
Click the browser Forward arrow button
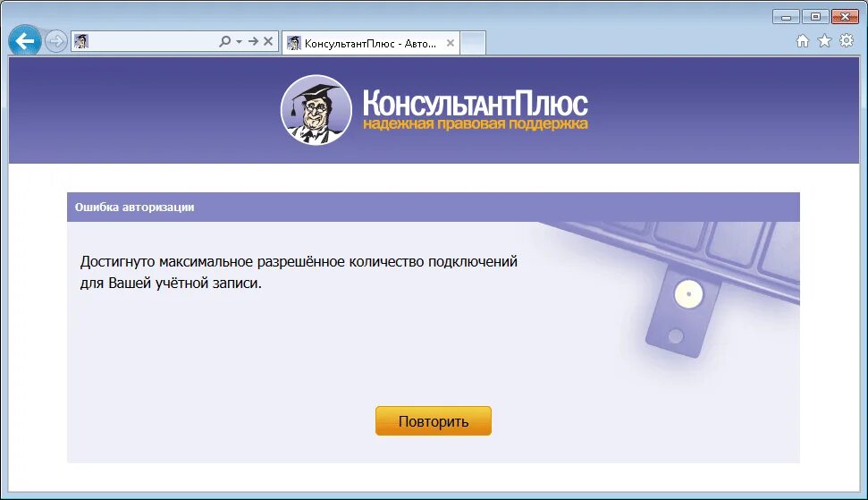coord(56,41)
